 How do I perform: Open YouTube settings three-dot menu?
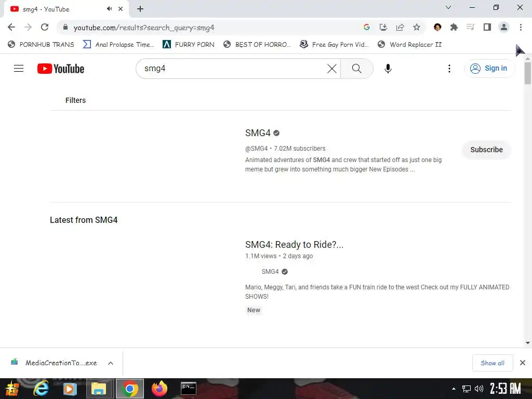tap(449, 69)
